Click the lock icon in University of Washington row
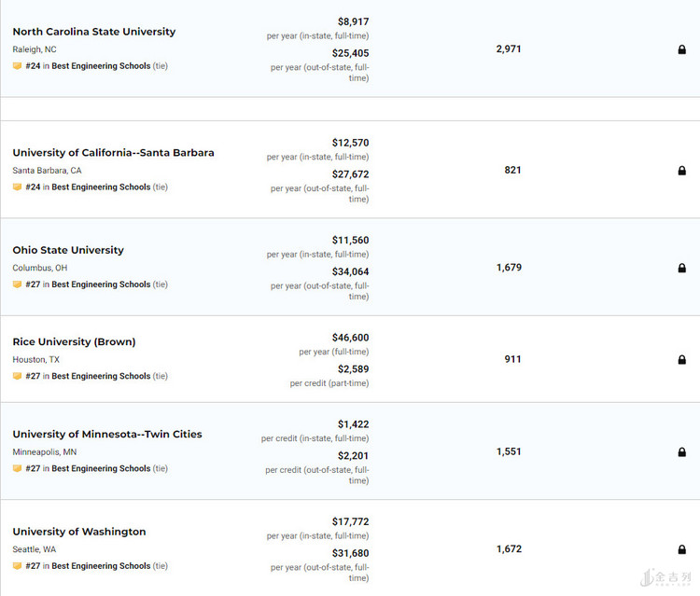The height and width of the screenshot is (596, 700). click(x=682, y=549)
